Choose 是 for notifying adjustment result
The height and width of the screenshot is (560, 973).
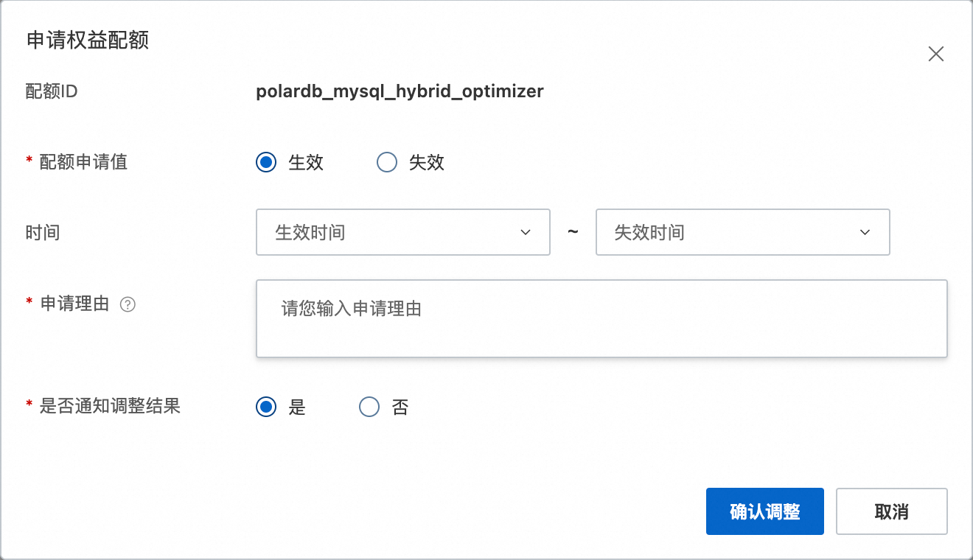(266, 407)
